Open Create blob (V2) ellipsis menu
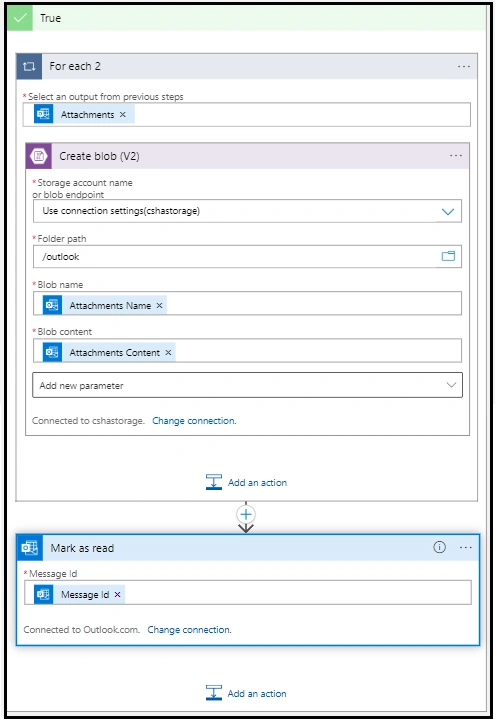Viewport: 496px width, 722px height. click(455, 156)
